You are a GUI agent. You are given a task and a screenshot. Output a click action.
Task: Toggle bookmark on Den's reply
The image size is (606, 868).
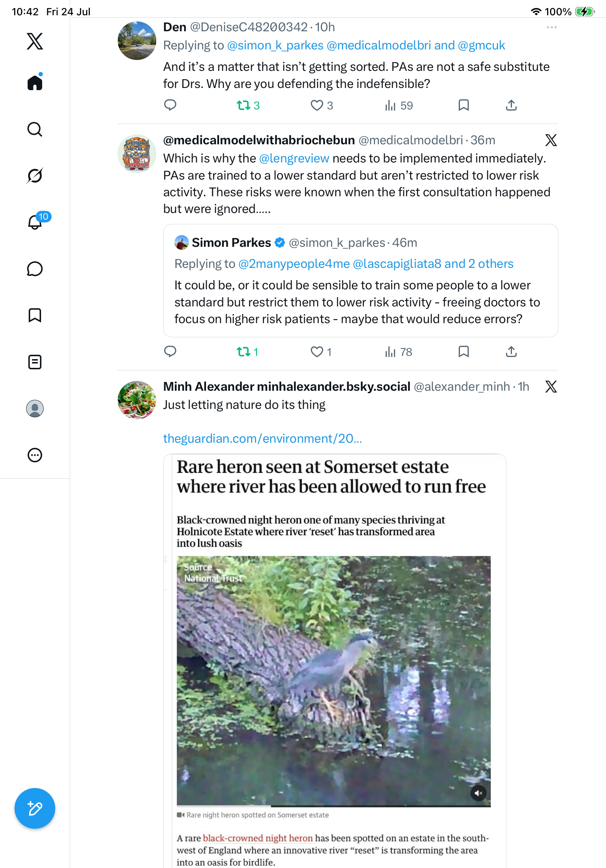coord(464,105)
